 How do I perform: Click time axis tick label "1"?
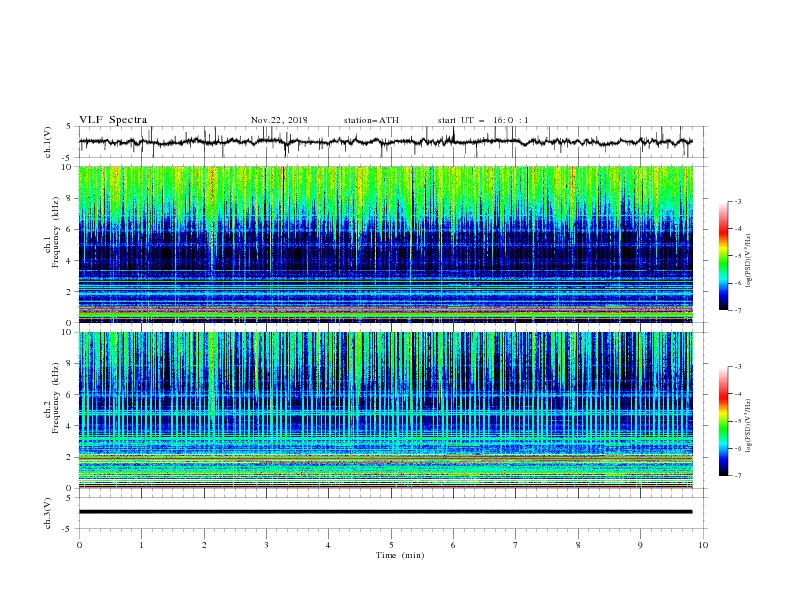tap(141, 545)
